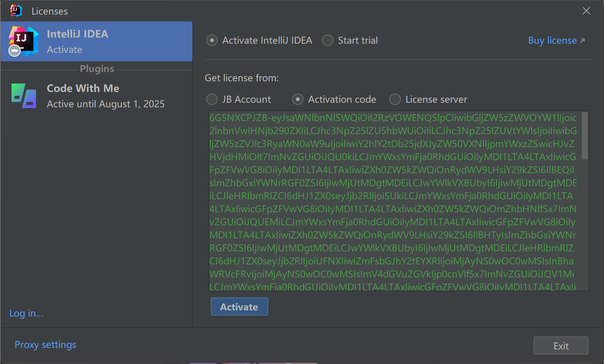Image resolution: width=604 pixels, height=364 pixels.
Task: Click the IntelliJ IDEA product icon in the sidebar
Action: click(23, 41)
